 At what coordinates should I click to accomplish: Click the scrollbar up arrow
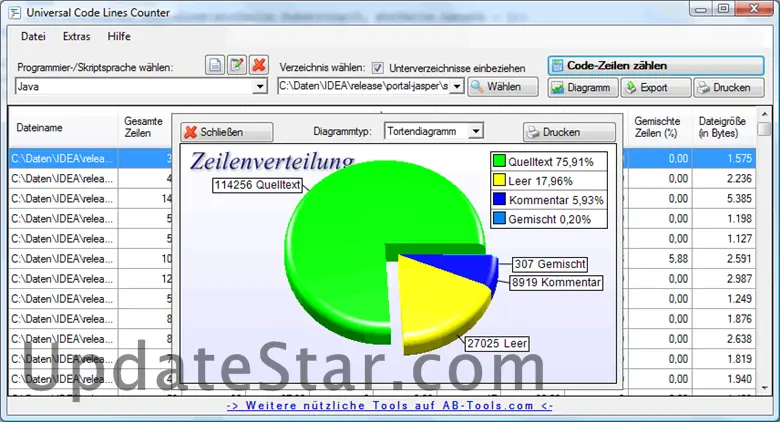tap(764, 114)
